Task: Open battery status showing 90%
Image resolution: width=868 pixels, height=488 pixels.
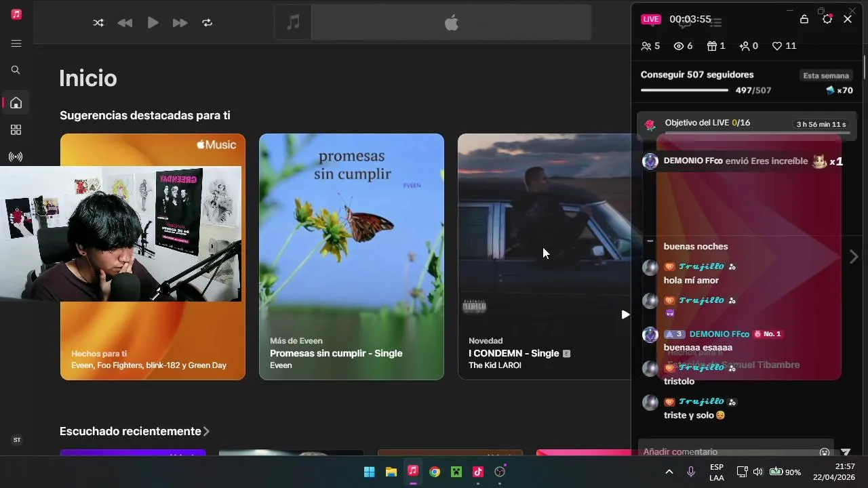Action: point(785,472)
